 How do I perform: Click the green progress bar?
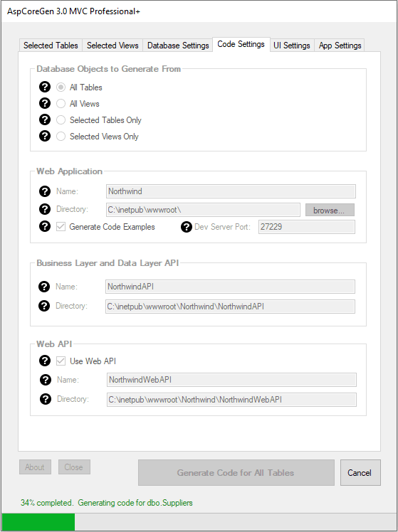(x=38, y=522)
